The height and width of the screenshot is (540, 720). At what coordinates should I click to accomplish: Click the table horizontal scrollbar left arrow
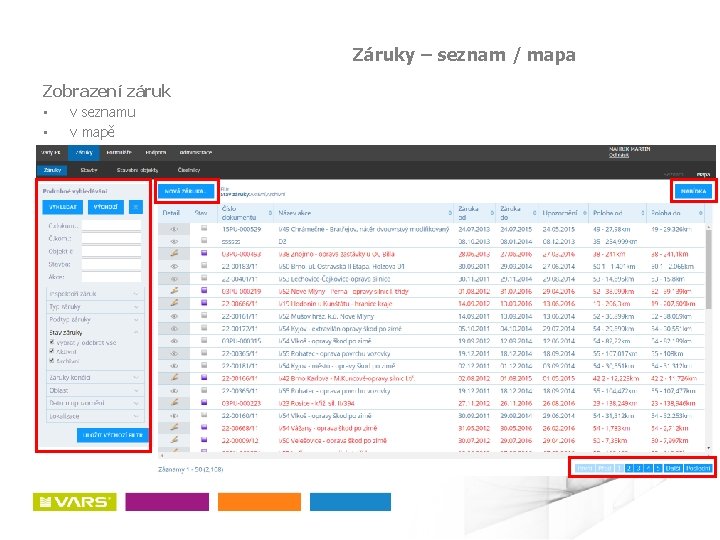(161, 456)
